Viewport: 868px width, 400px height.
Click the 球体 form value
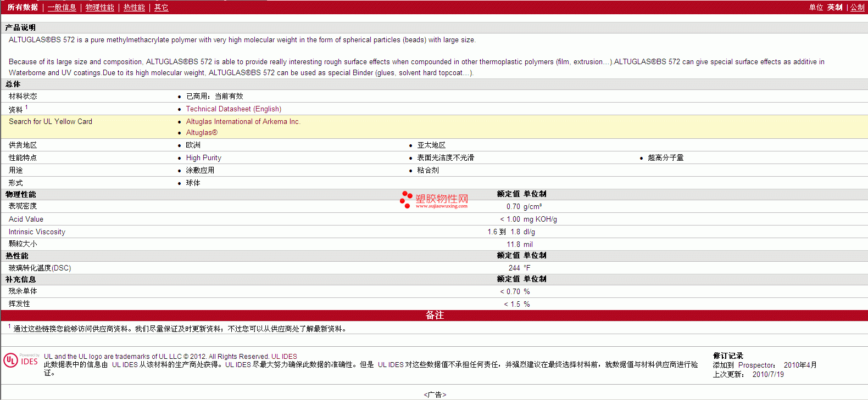[x=193, y=183]
